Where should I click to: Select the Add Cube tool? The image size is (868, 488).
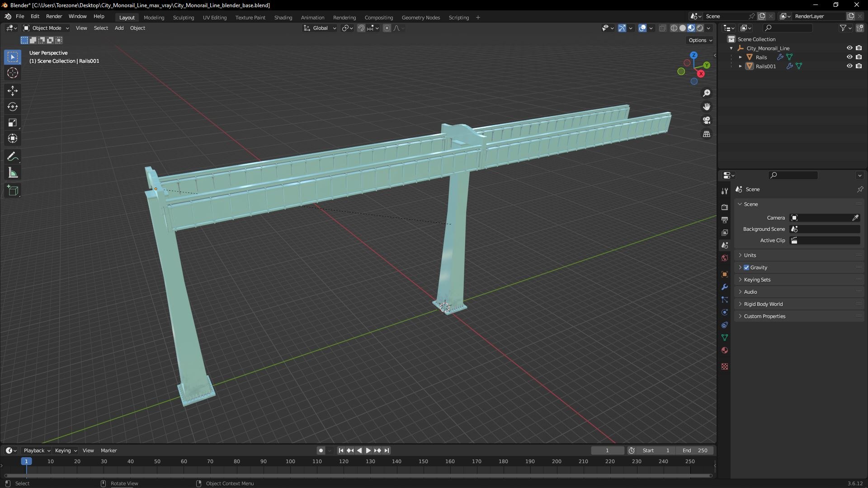point(13,191)
